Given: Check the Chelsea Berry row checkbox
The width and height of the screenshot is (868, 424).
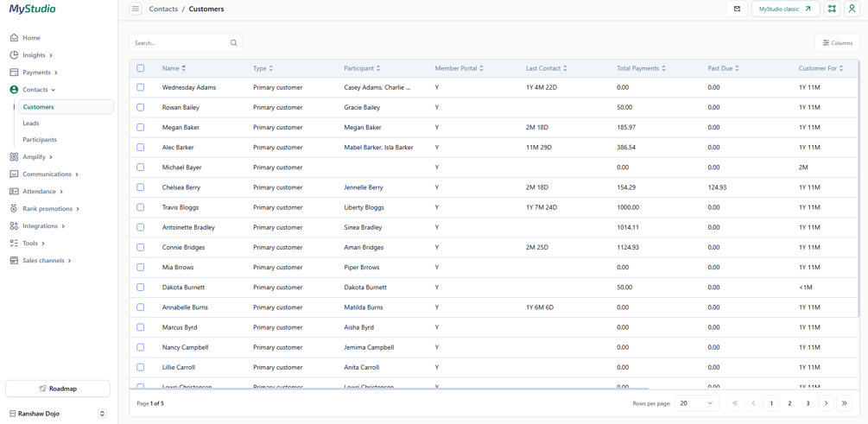Looking at the screenshot, I should pos(141,187).
